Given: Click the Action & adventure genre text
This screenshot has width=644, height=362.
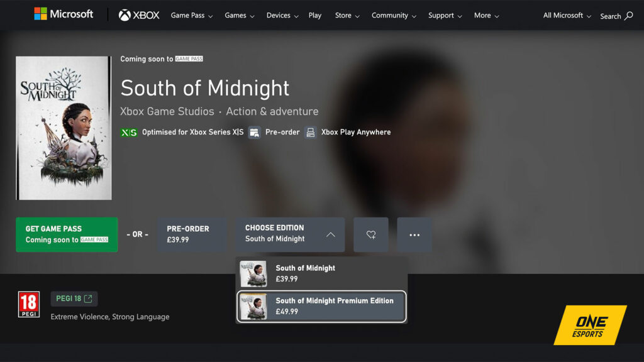Looking at the screenshot, I should click(x=272, y=112).
